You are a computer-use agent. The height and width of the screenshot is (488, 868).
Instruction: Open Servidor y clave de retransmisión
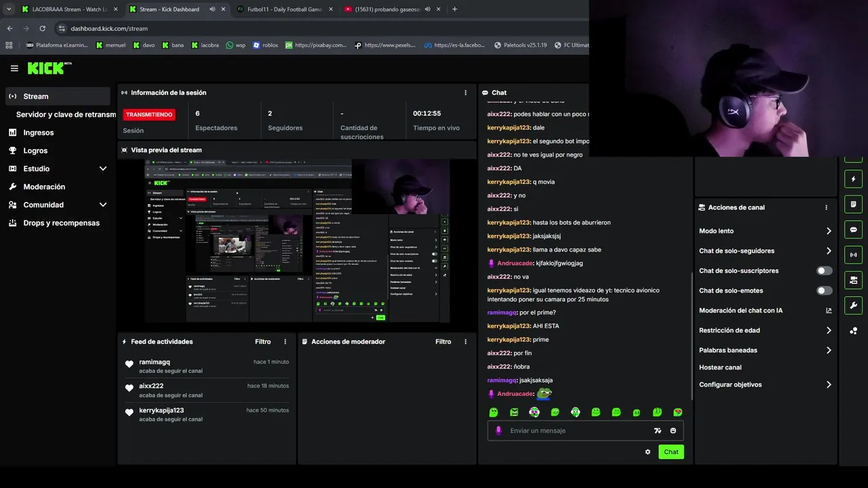point(66,115)
